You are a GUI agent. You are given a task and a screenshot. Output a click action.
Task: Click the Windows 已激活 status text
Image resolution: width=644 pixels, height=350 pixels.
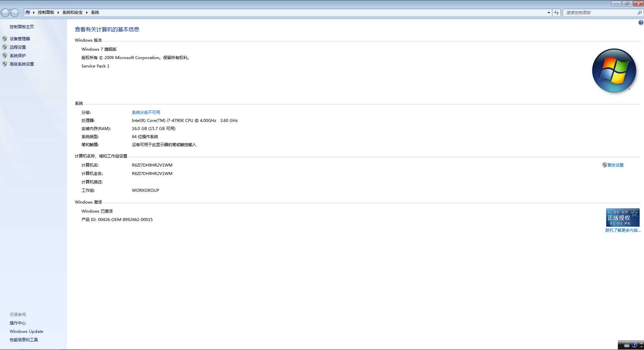tap(97, 211)
